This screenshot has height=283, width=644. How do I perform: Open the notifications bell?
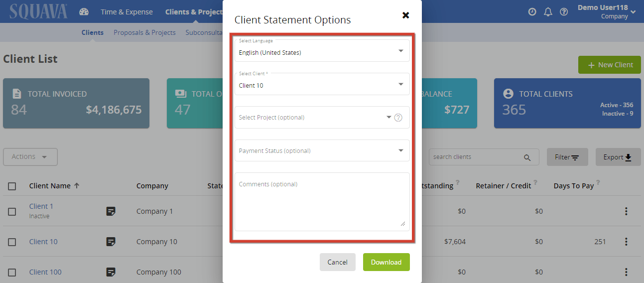[x=548, y=12]
